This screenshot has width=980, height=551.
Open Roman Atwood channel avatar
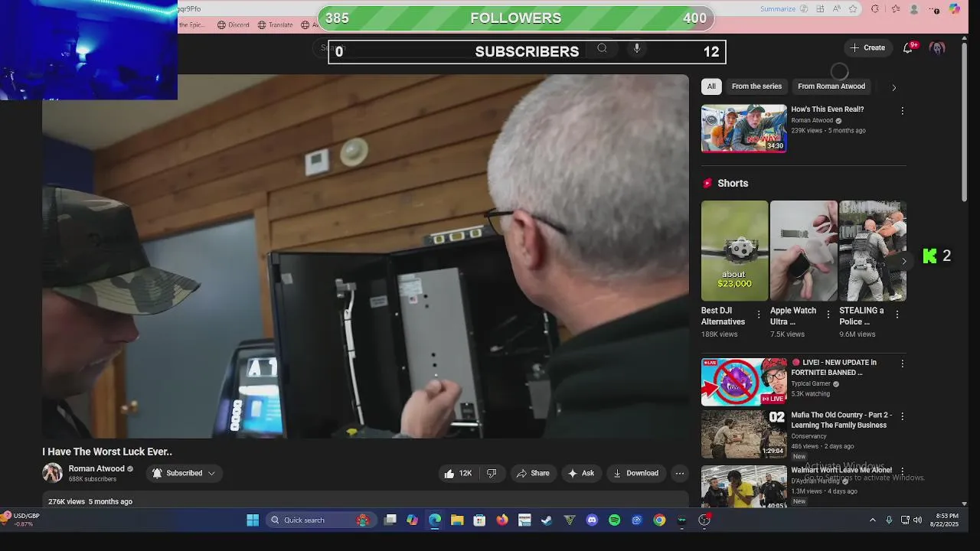[x=52, y=473]
